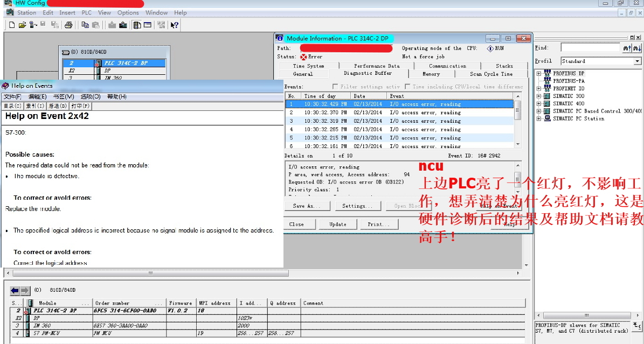Click the Update button
Image resolution: width=644 pixels, height=344 pixels.
tap(338, 224)
